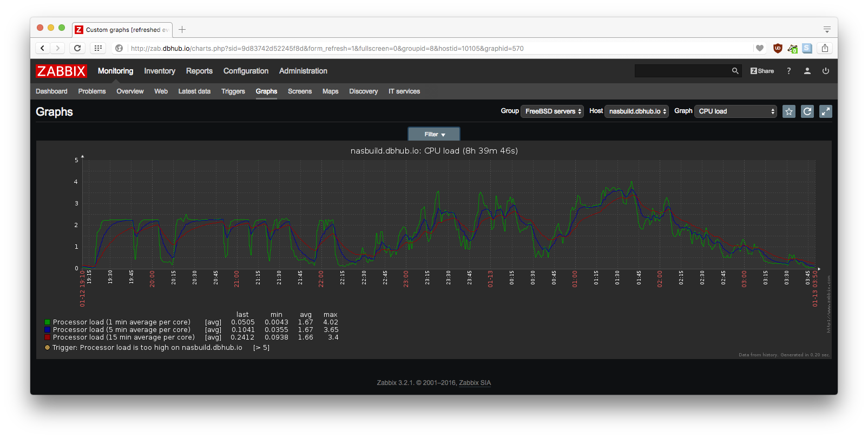868x438 pixels.
Task: Click the sign out power icon
Action: click(825, 71)
